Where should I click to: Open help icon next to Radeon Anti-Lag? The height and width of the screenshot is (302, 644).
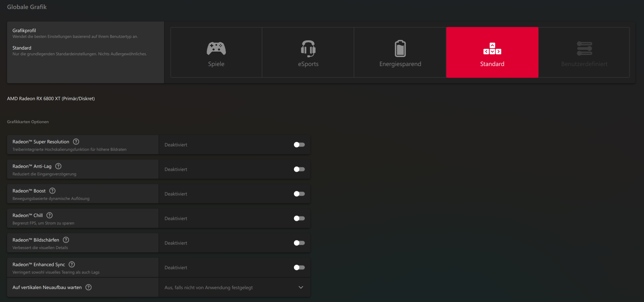(58, 166)
